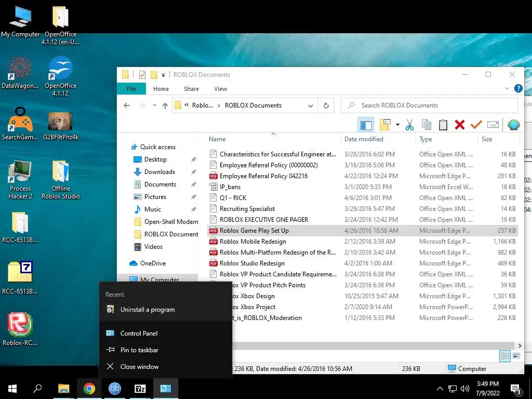Select the Q1 - RICK file
Viewport: 532px width, 399px height.
pos(233,198)
